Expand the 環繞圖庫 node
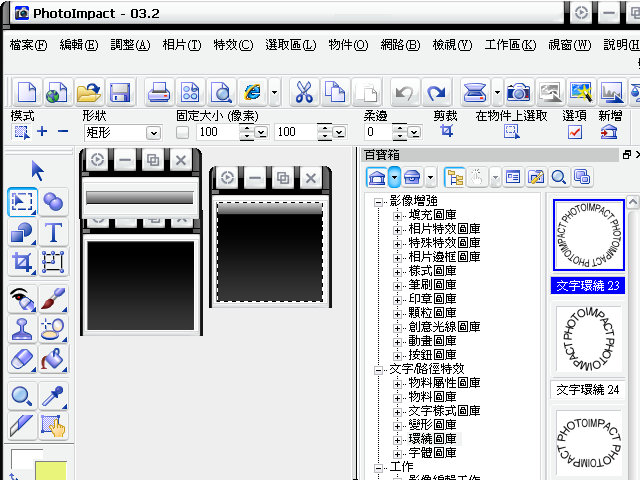The image size is (640, 480). point(397,440)
